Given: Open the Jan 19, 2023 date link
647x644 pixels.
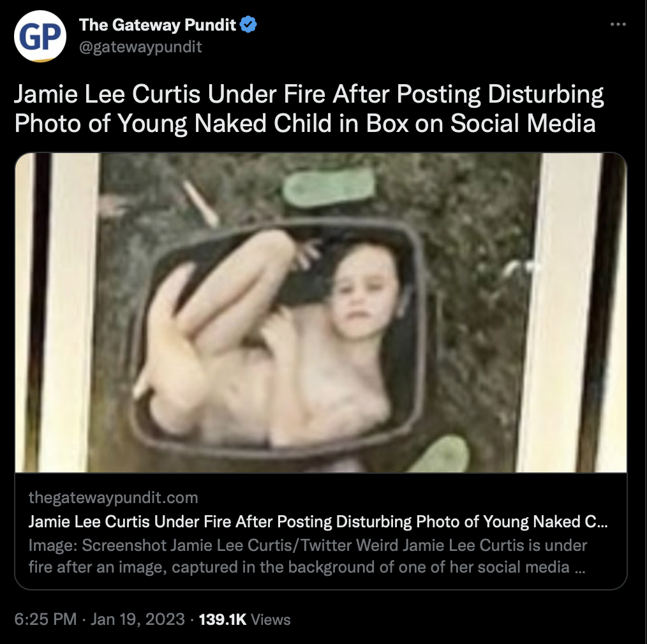Looking at the screenshot, I should 137,619.
